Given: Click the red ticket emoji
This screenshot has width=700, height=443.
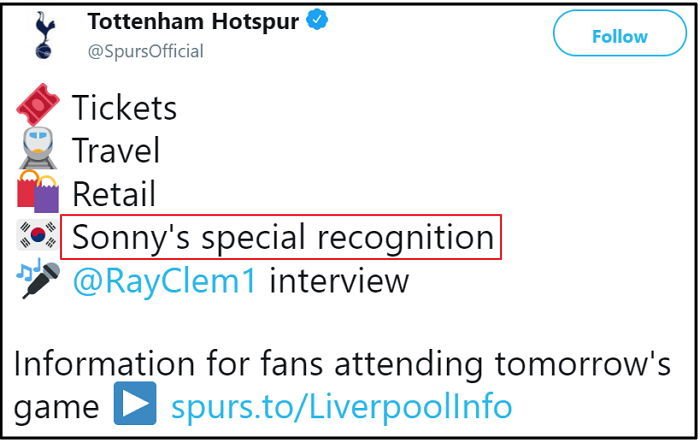Looking at the screenshot, I should 38,104.
